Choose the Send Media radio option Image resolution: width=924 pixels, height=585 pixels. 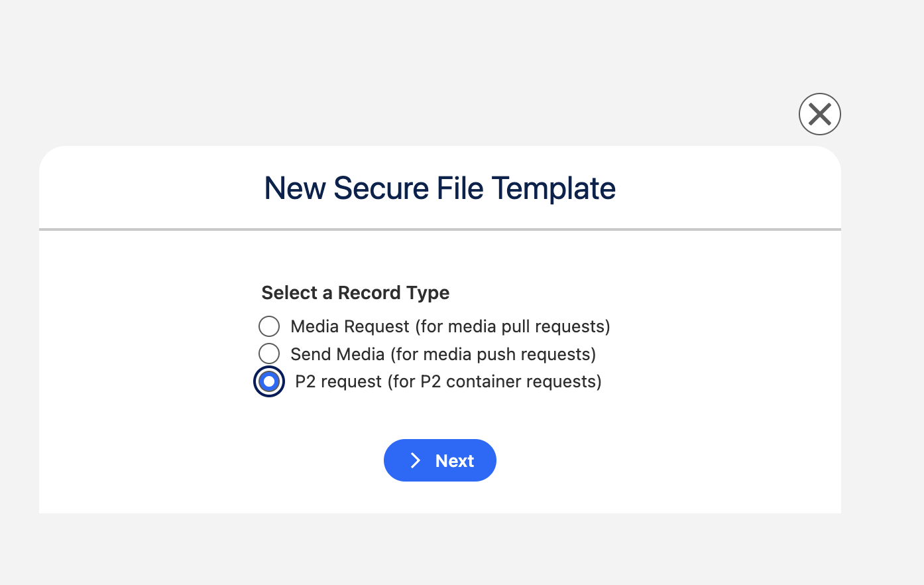(269, 354)
